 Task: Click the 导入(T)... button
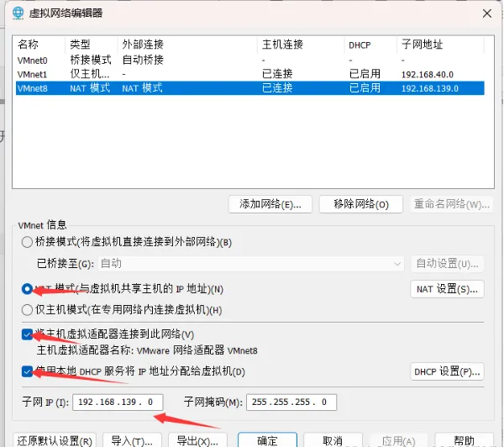pos(132,440)
